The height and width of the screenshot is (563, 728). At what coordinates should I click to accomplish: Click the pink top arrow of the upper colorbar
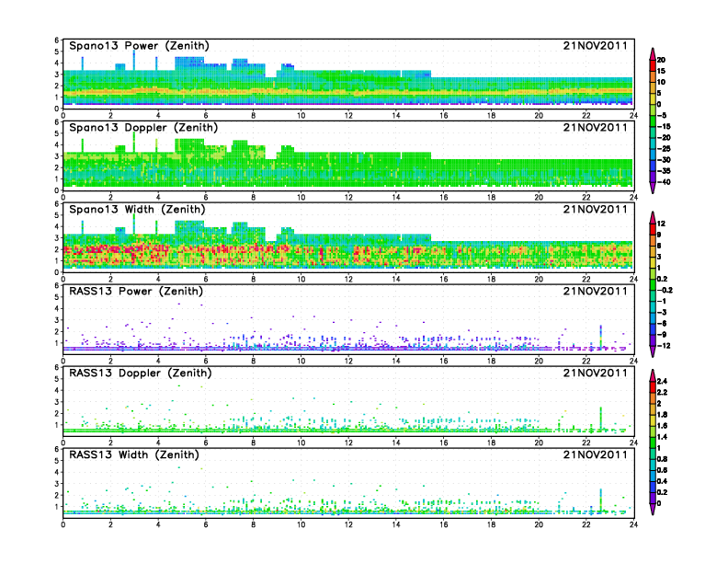(x=653, y=54)
